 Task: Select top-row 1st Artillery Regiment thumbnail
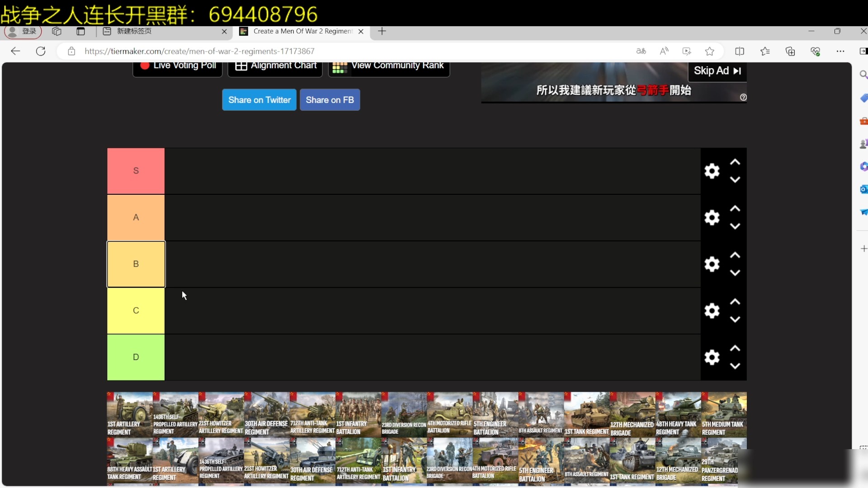130,414
